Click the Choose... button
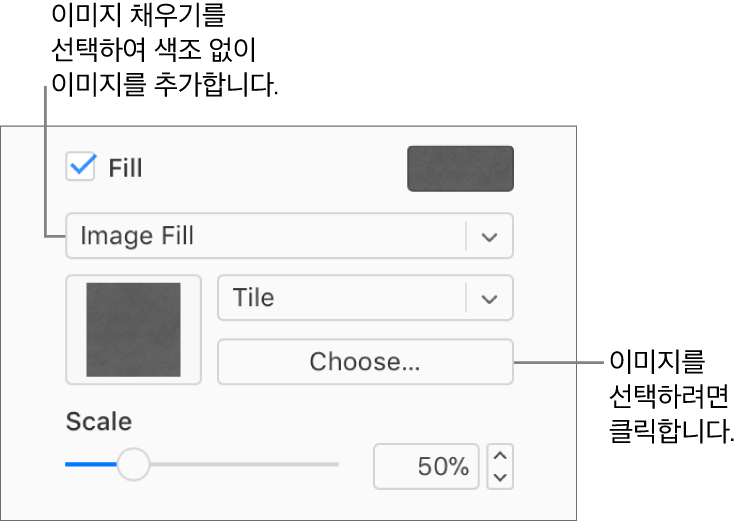 click(x=365, y=362)
